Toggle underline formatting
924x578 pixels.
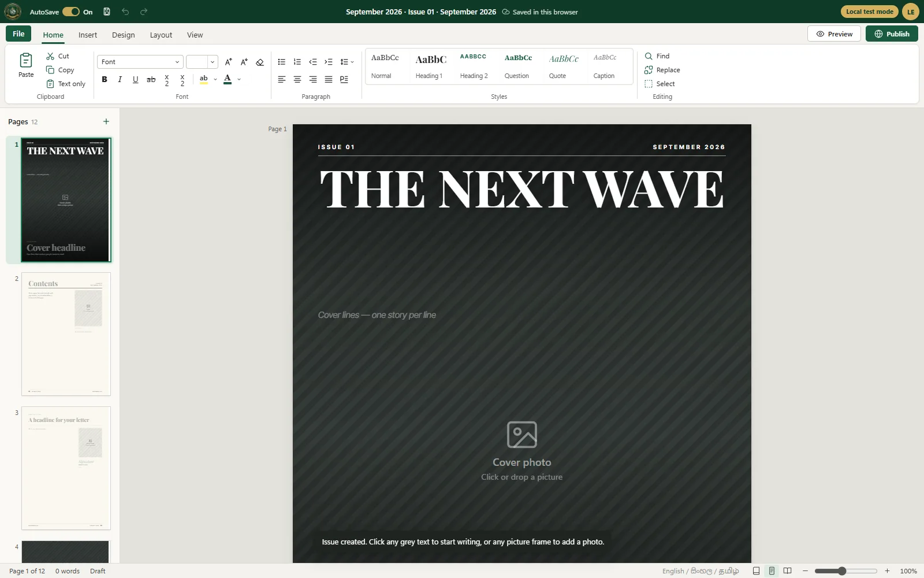click(x=136, y=79)
